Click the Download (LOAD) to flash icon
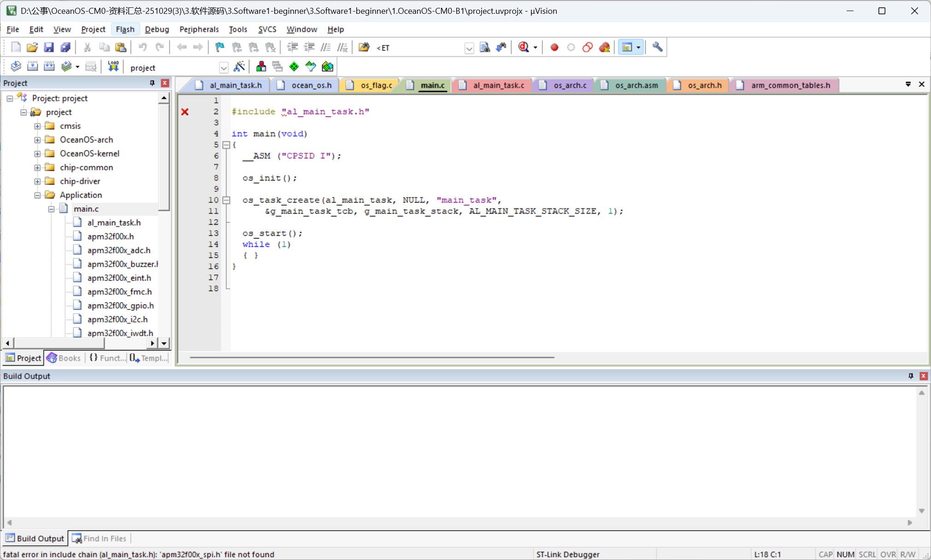This screenshot has height=560, width=931. click(113, 67)
